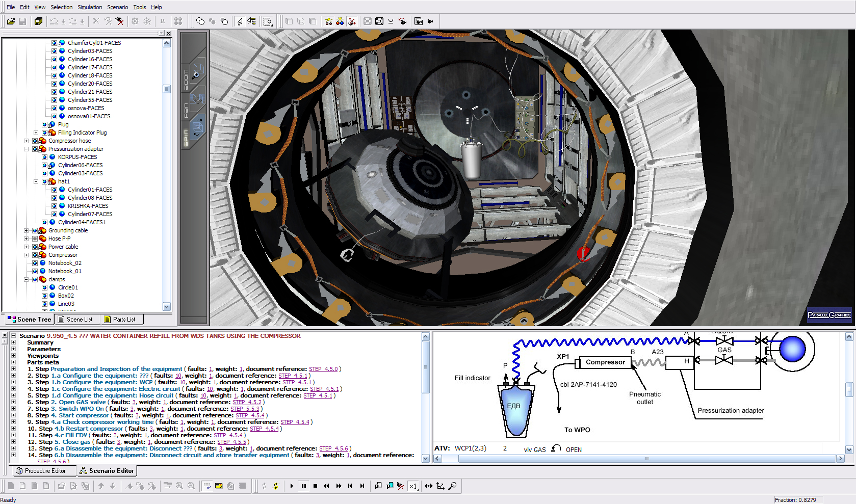The width and height of the screenshot is (856, 504).
Task: Click the dashed-rectangle region select tool
Action: tap(268, 21)
